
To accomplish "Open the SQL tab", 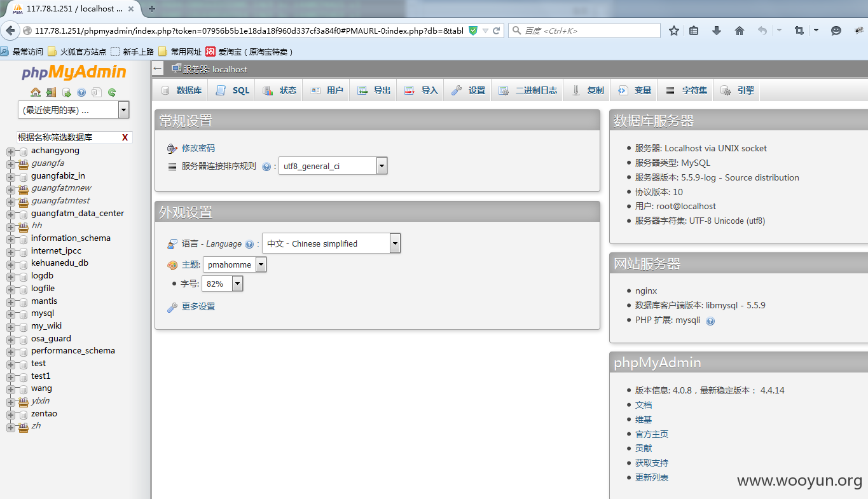I will click(x=232, y=90).
